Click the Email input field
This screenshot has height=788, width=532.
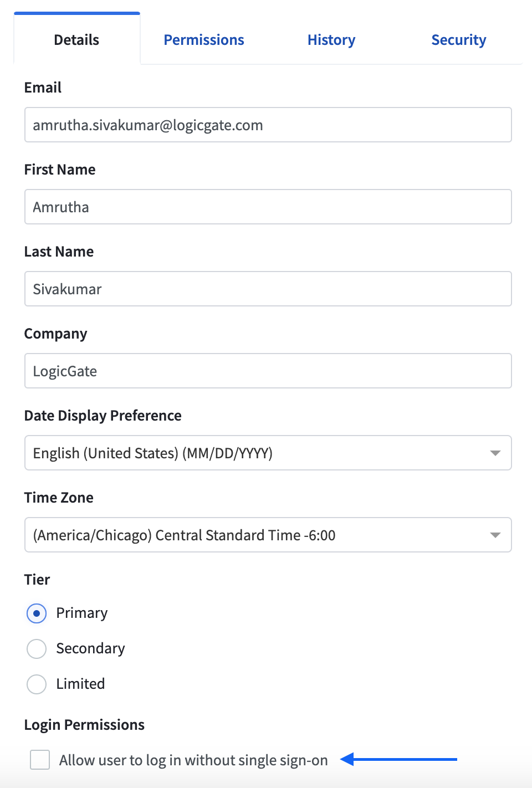tap(268, 125)
